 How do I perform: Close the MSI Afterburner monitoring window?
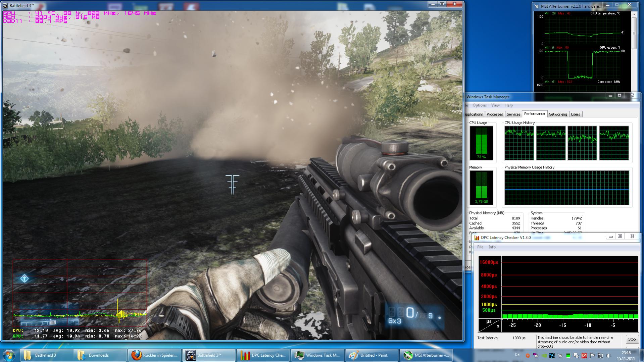(x=629, y=5)
